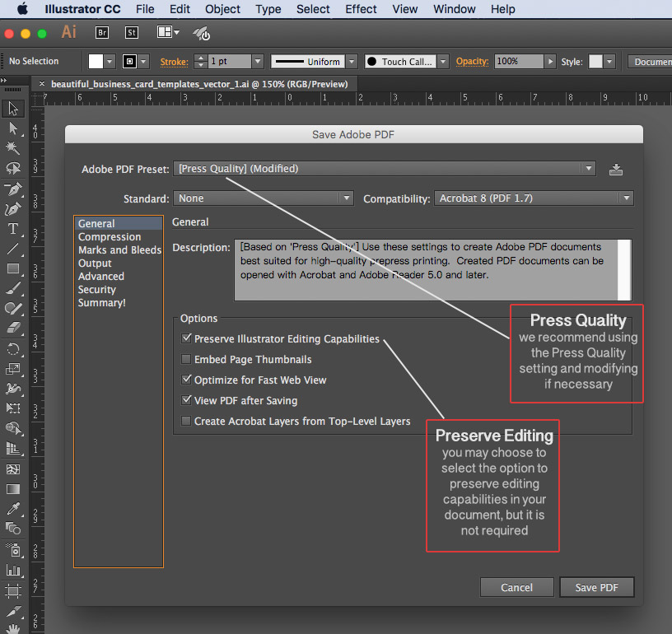Click the white fill color swatch
The image size is (672, 634).
pyautogui.click(x=96, y=62)
